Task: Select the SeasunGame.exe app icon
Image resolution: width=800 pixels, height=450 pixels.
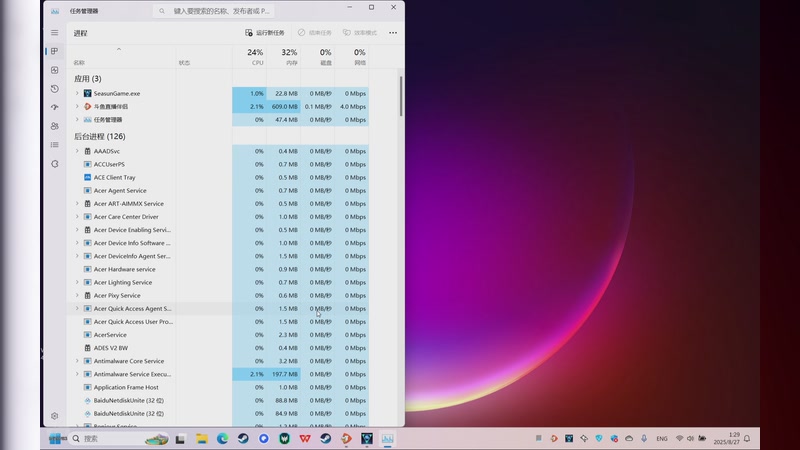Action: coord(87,93)
